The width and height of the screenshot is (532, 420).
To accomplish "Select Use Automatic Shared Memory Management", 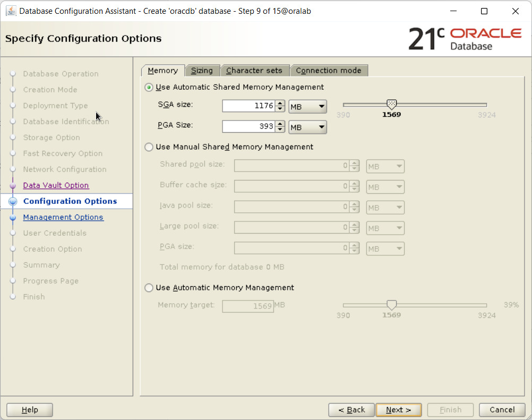I will [x=149, y=87].
